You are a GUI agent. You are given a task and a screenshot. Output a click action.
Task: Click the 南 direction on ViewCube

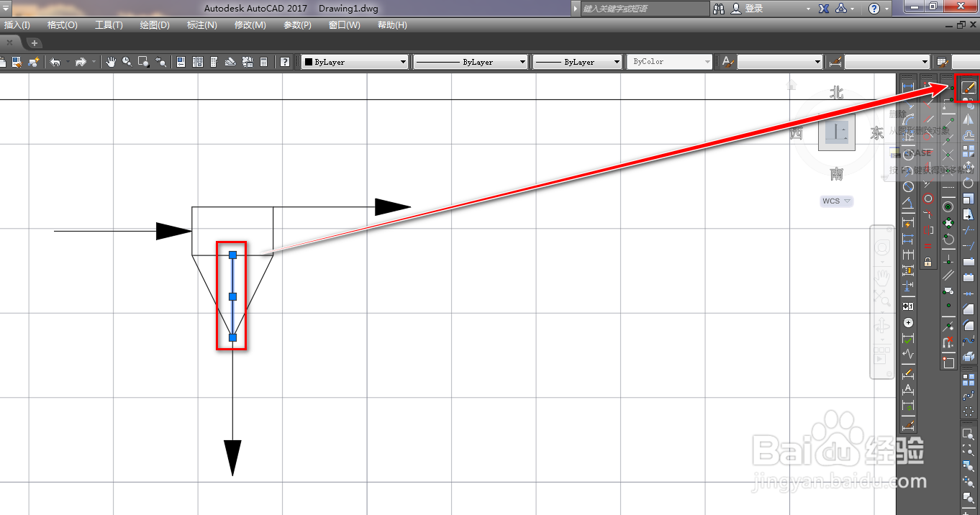coord(836,173)
